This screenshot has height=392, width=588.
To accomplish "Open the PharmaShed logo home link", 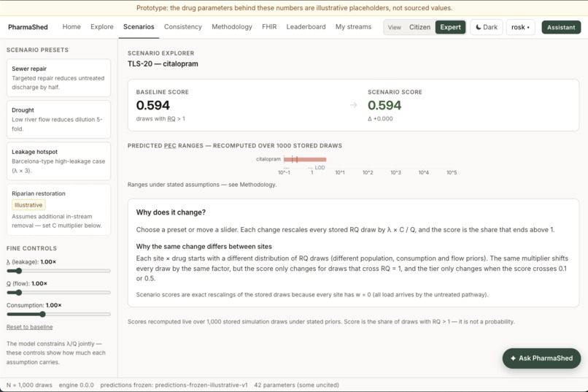I will (28, 27).
